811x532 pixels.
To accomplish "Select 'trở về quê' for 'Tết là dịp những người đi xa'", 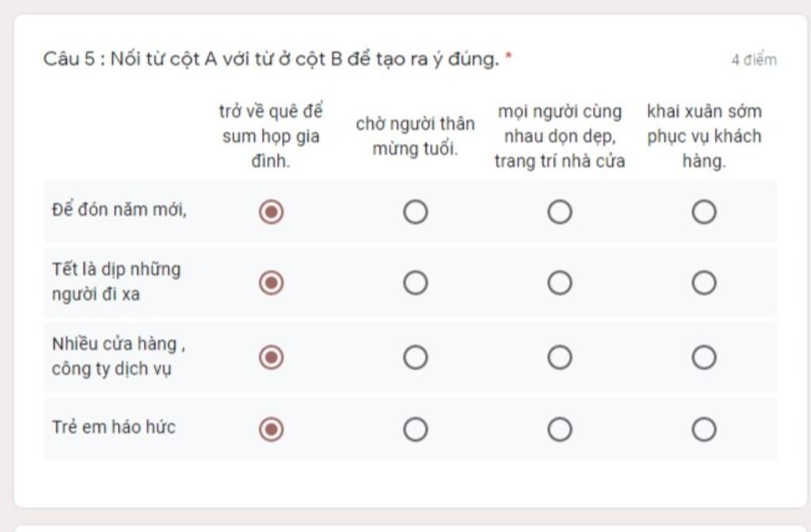I will [x=271, y=283].
